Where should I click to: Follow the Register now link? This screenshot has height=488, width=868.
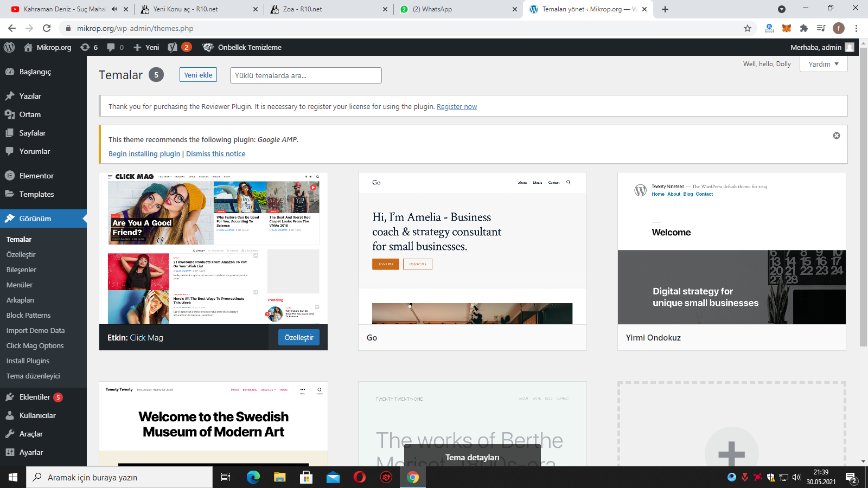click(x=457, y=107)
